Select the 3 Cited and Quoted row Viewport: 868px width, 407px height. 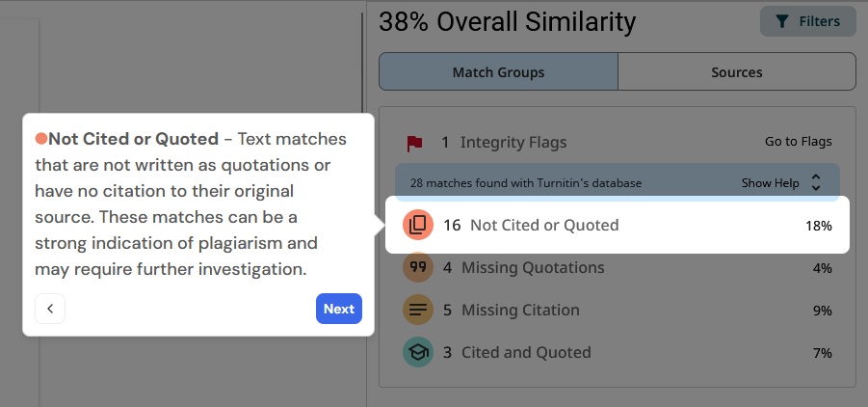618,352
